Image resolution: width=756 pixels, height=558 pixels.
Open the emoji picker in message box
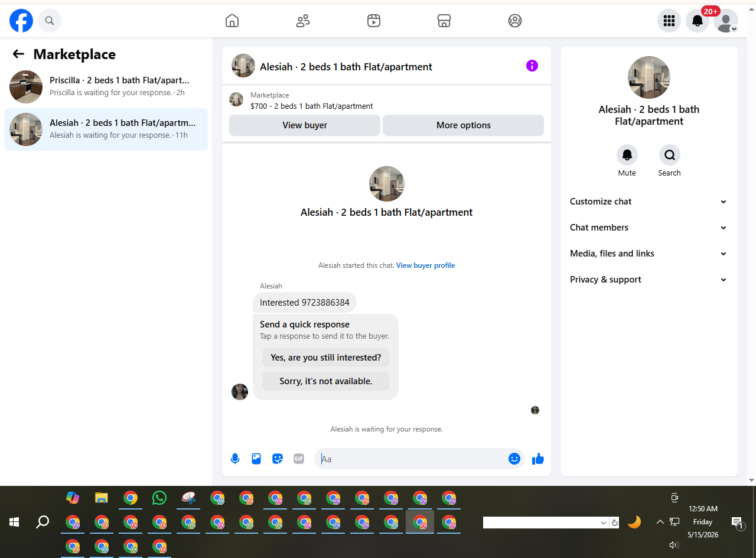[514, 459]
